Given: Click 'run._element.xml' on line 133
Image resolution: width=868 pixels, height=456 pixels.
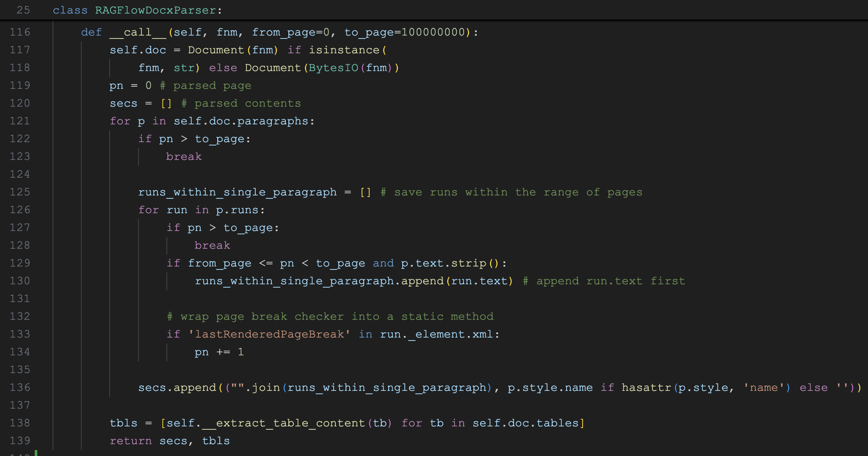Looking at the screenshot, I should (x=437, y=334).
